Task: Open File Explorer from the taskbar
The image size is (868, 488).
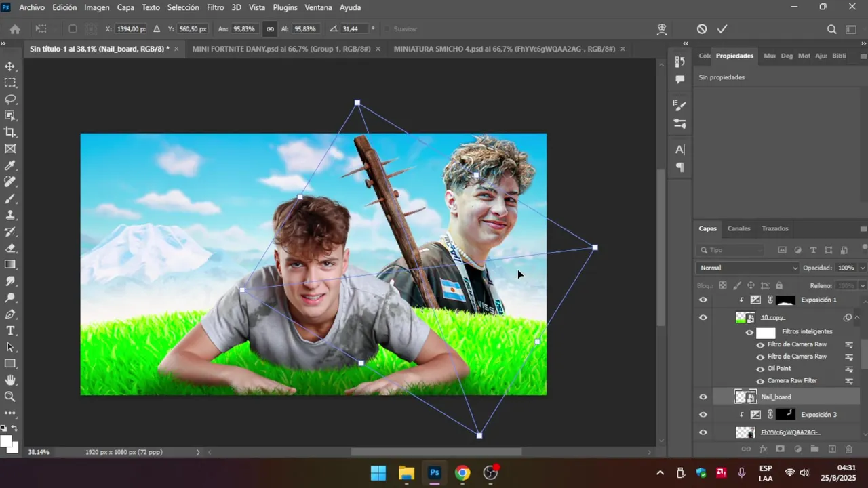Action: pyautogui.click(x=406, y=473)
